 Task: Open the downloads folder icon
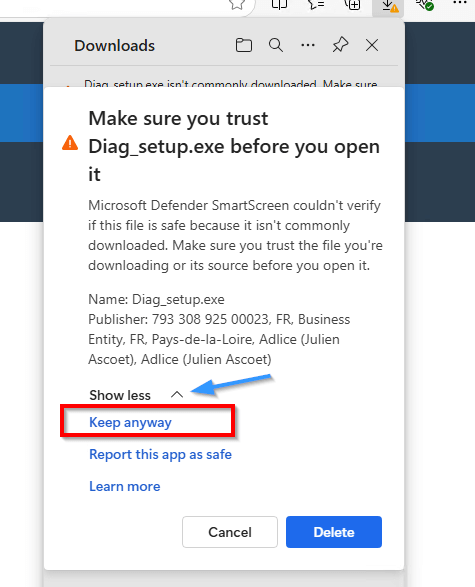point(244,45)
